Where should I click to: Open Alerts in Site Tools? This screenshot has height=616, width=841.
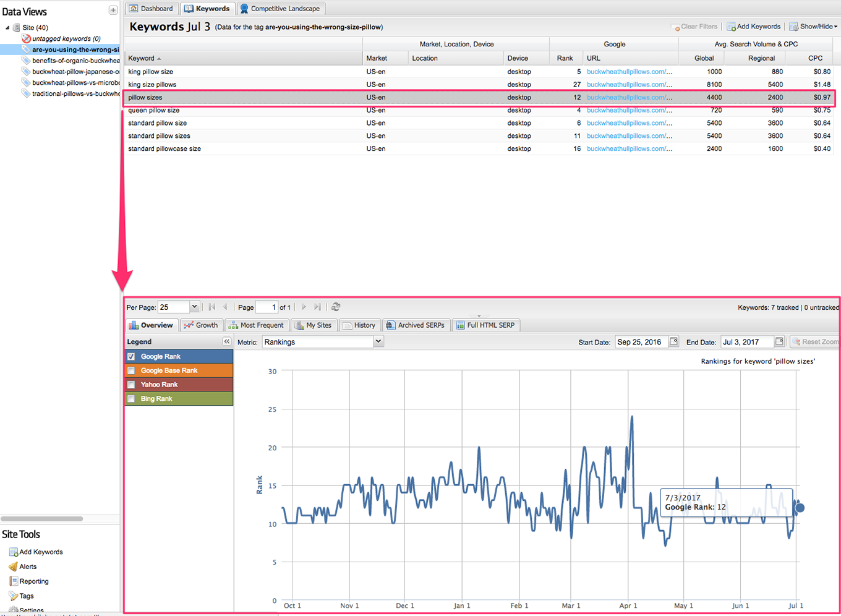[x=28, y=567]
